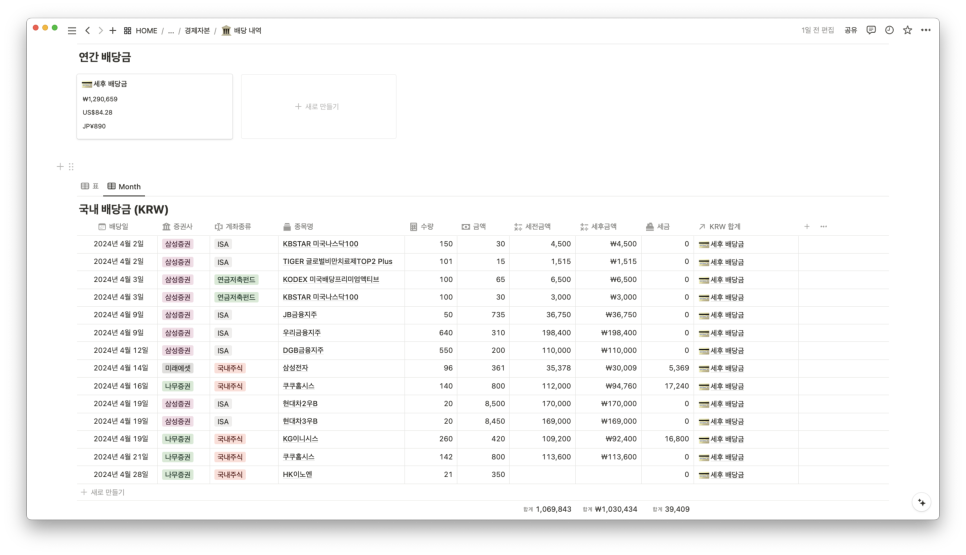966x555 pixels.
Task: Favorite the page with star icon
Action: point(907,30)
